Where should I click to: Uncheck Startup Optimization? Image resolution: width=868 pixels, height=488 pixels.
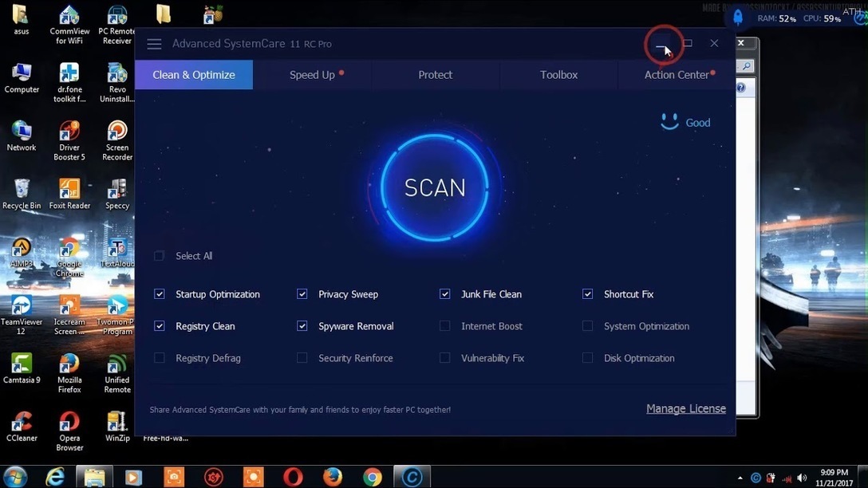[x=160, y=294]
